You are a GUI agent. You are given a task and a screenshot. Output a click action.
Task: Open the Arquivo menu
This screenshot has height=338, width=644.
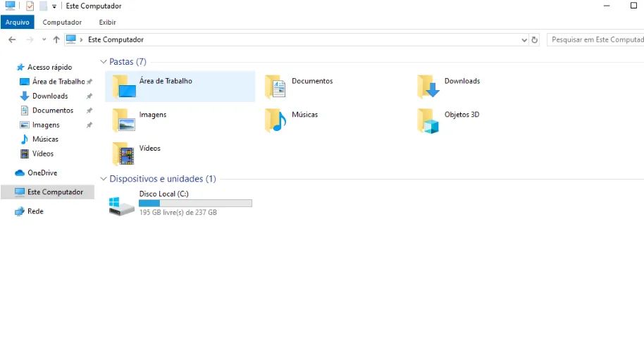click(17, 23)
